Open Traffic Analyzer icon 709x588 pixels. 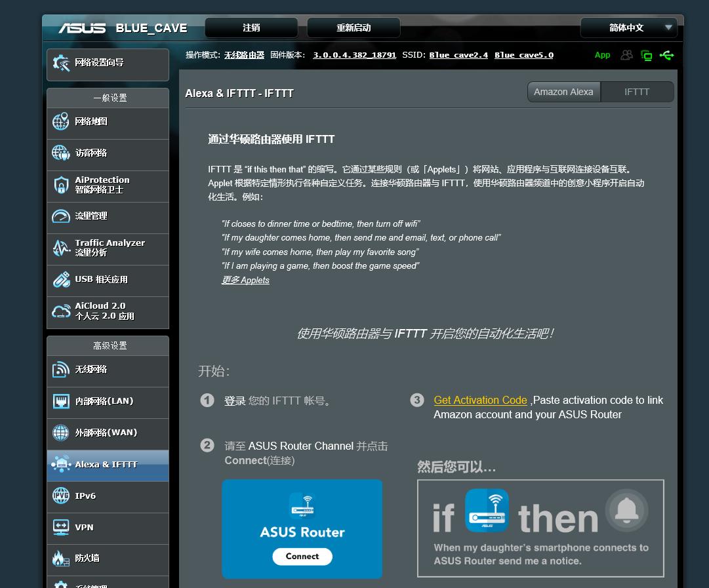tap(60, 248)
